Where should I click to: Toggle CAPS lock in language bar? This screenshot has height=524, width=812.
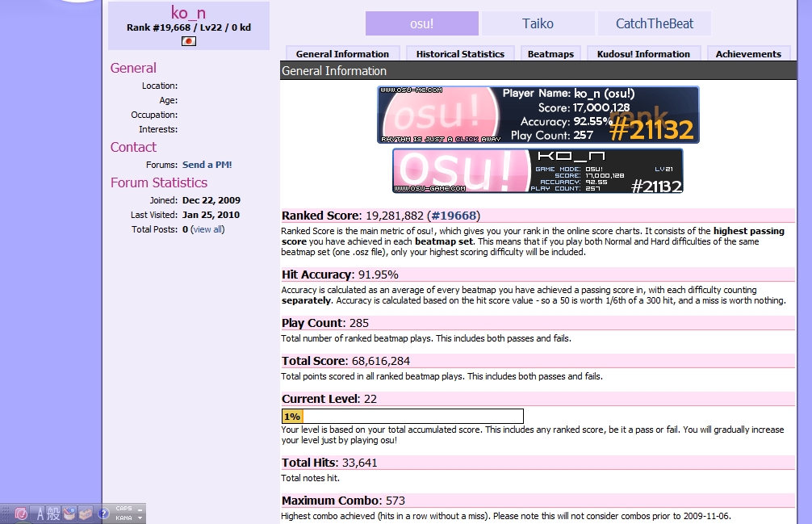(123, 508)
